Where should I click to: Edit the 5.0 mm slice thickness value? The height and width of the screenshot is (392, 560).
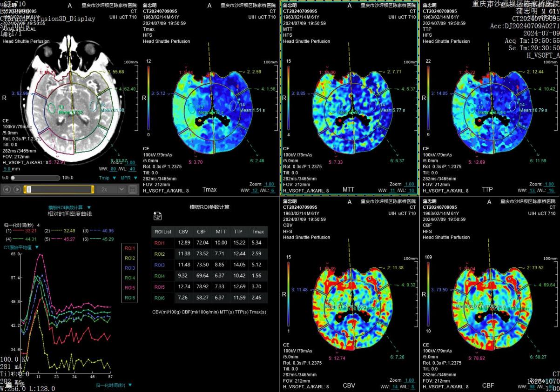[7, 169]
